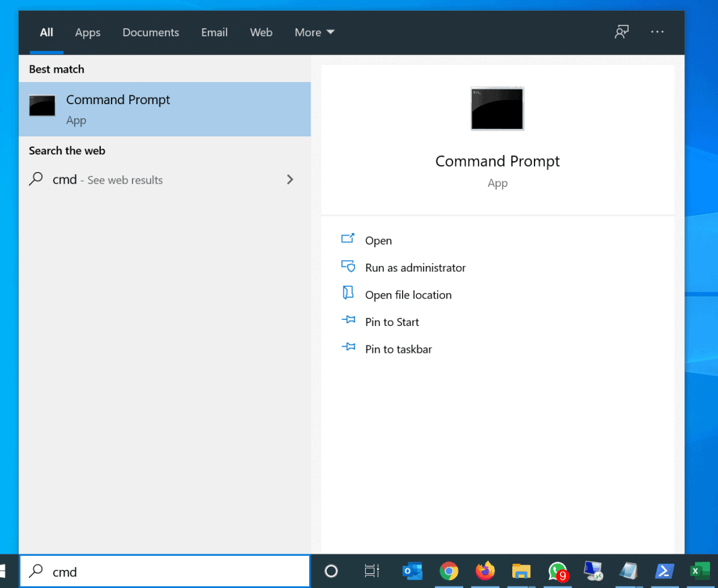This screenshot has height=588, width=718.
Task: Switch to the Documents tab
Action: coord(151,32)
